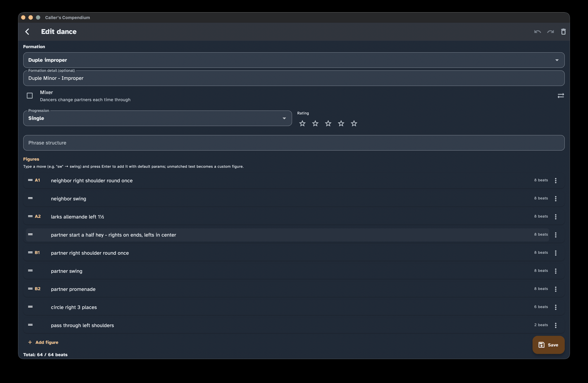The height and width of the screenshot is (383, 588).
Task: Click the redo icon in header
Action: [x=550, y=32]
